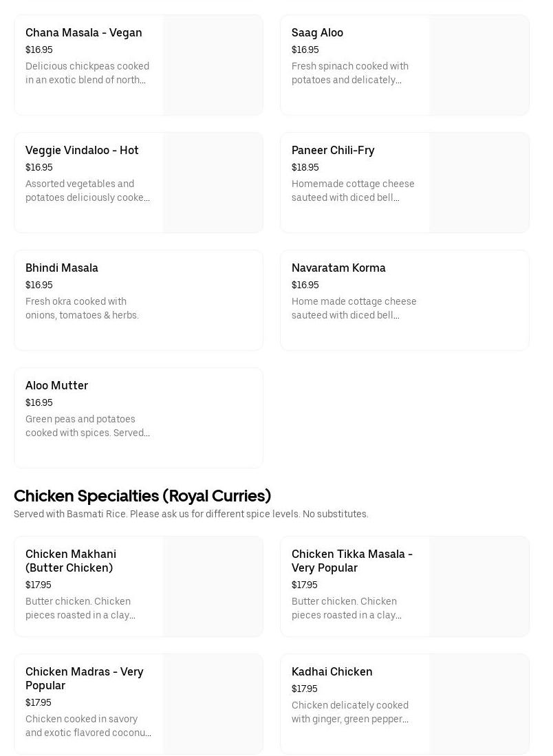Click the Chicken Makhani image placeholder
The image size is (553, 756).
pos(213,587)
